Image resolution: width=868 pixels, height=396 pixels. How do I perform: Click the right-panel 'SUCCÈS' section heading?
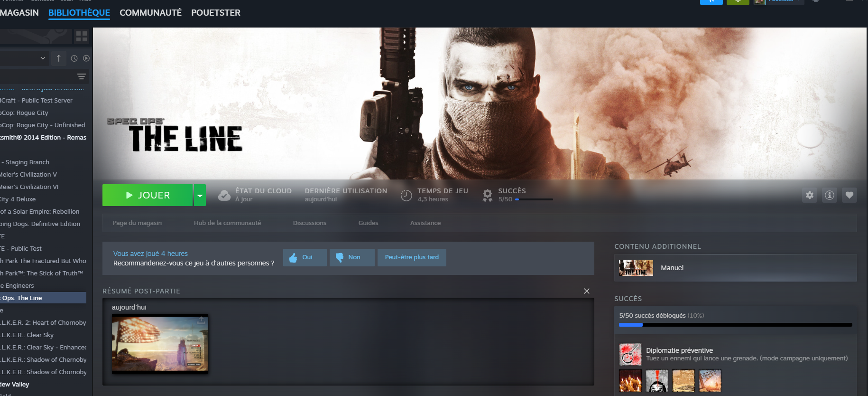click(x=628, y=299)
